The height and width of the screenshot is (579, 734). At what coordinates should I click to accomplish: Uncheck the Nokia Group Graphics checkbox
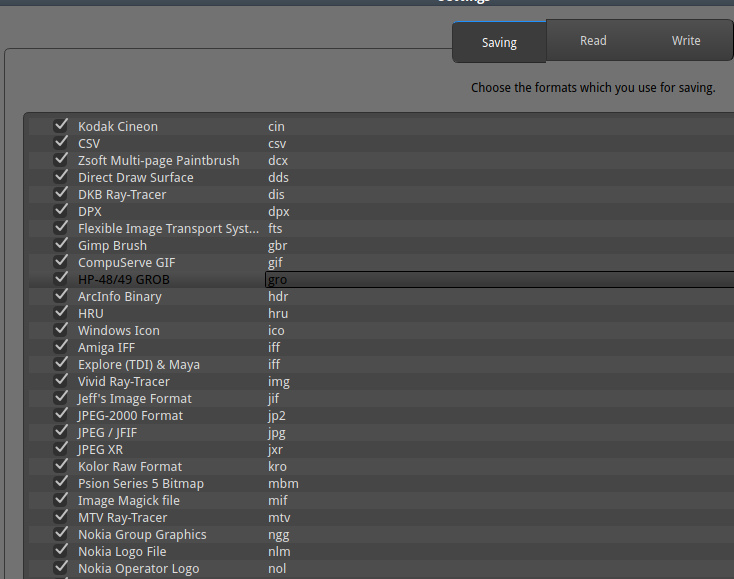click(x=61, y=533)
